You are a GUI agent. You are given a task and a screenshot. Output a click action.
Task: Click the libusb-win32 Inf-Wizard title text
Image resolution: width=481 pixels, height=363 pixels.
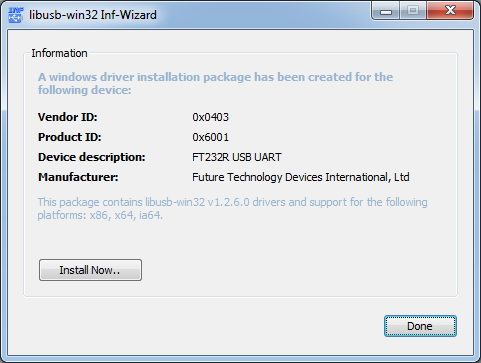[93, 15]
